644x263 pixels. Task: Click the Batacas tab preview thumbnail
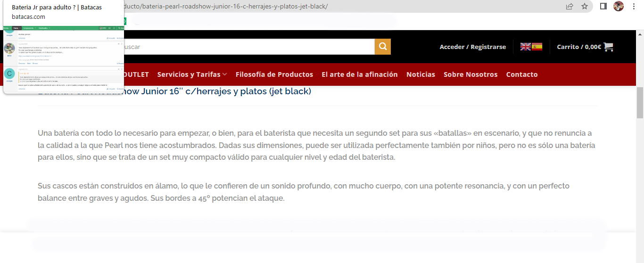(x=64, y=59)
